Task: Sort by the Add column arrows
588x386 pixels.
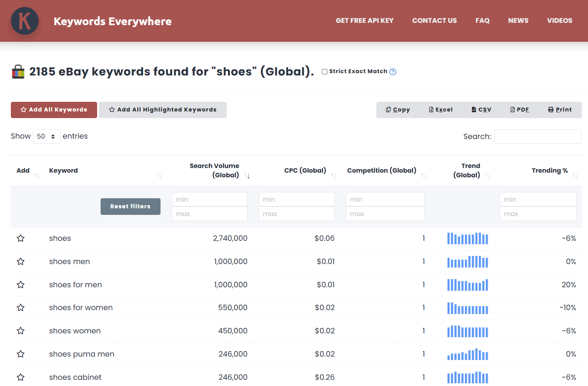Action: (x=37, y=176)
